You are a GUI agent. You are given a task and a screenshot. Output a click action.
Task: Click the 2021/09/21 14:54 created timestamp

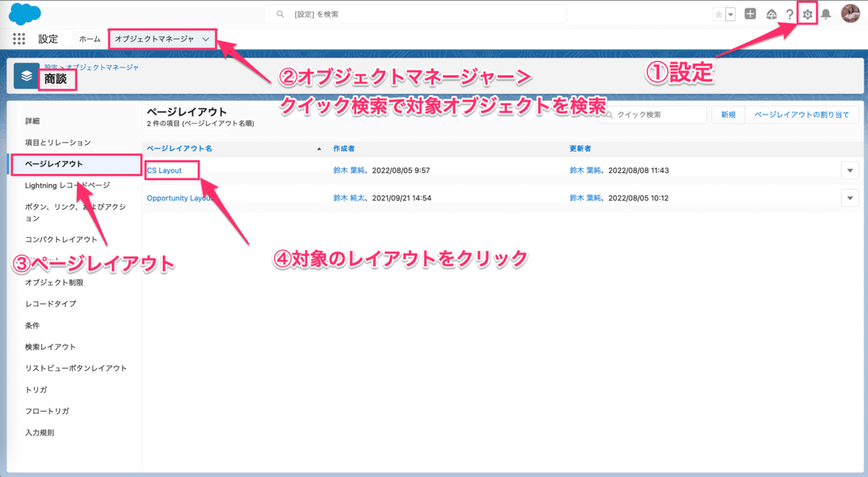(x=401, y=198)
